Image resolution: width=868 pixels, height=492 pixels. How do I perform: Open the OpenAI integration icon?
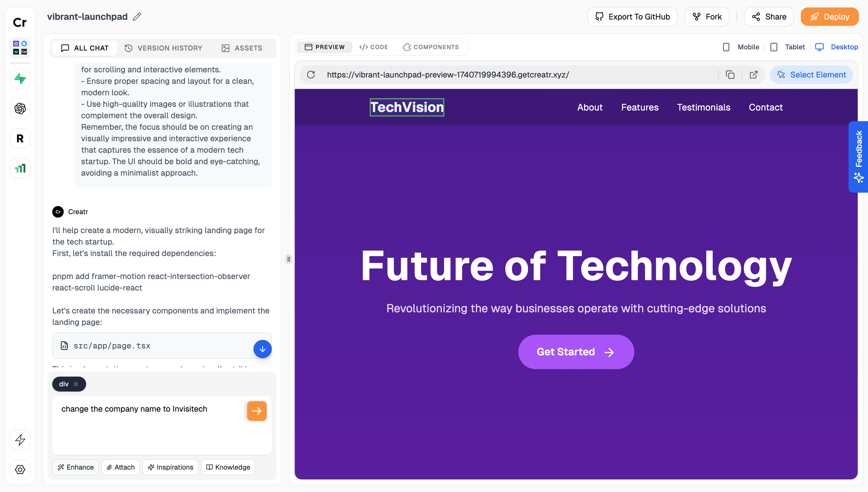20,109
